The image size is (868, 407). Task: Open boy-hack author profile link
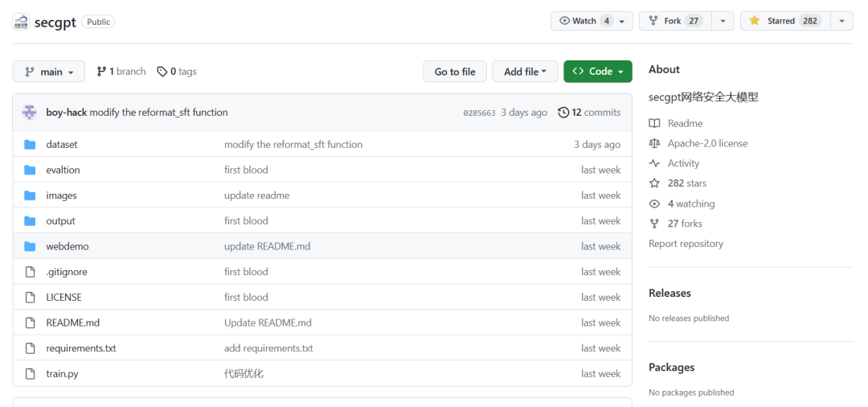tap(67, 113)
